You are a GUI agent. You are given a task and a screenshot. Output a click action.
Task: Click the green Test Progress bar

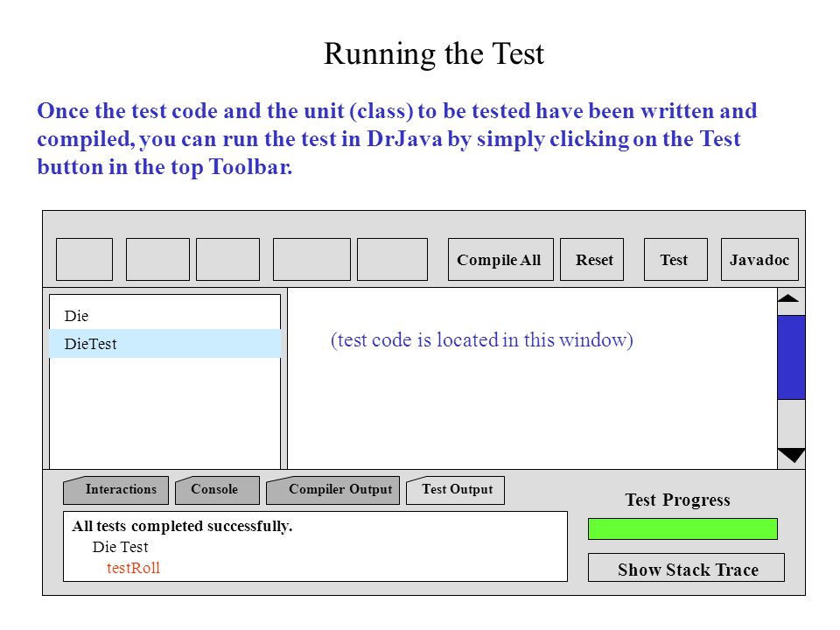point(682,528)
